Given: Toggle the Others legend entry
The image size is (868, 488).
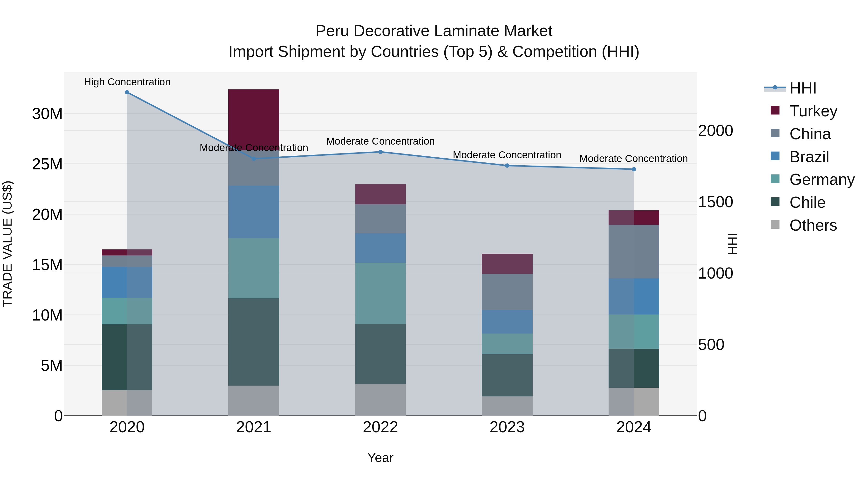Looking at the screenshot, I should pyautogui.click(x=804, y=225).
